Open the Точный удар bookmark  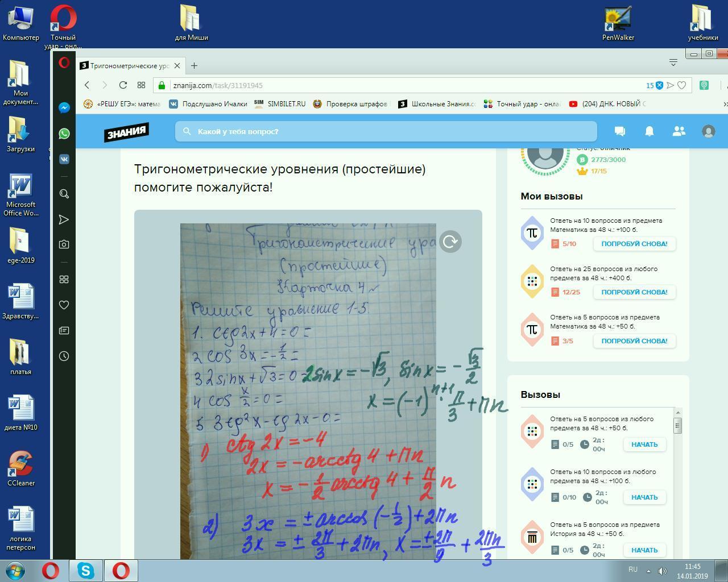pos(522,104)
